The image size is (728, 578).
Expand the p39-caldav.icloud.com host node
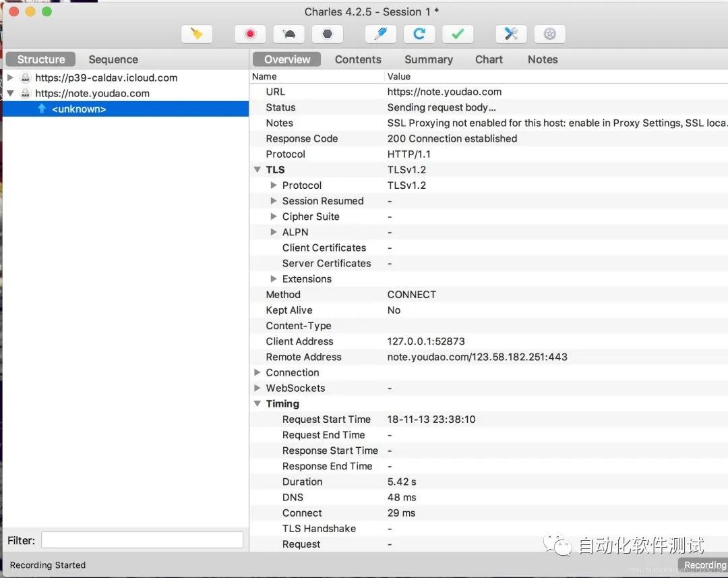click(x=10, y=78)
